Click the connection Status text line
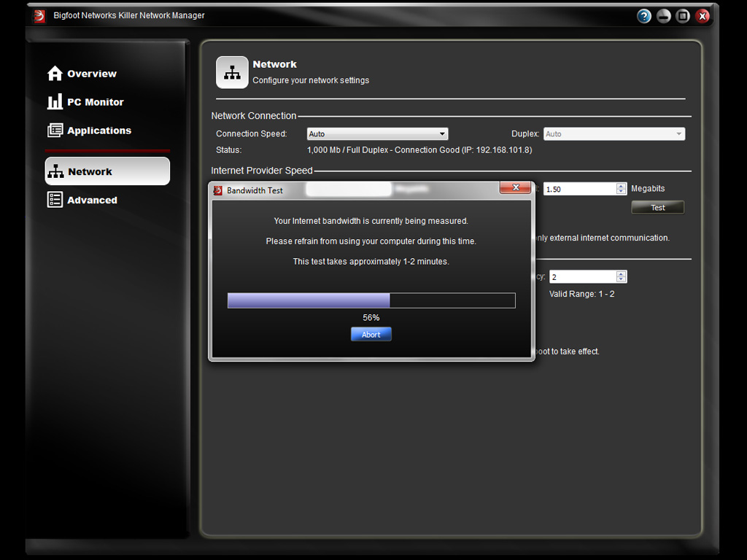 tap(419, 150)
